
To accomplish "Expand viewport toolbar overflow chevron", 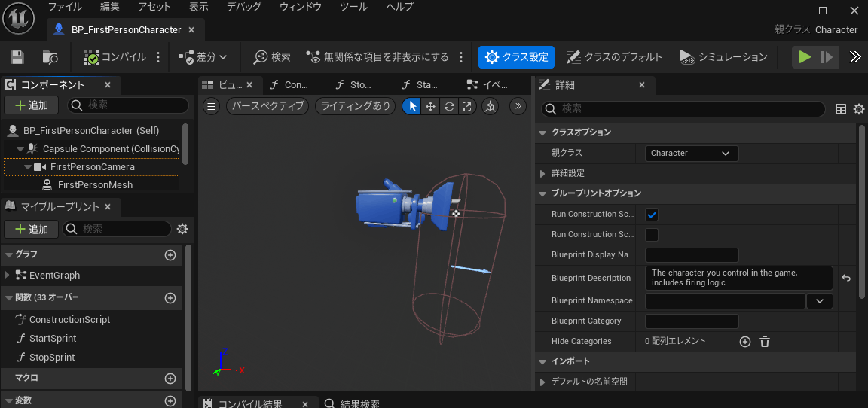I will click(518, 106).
